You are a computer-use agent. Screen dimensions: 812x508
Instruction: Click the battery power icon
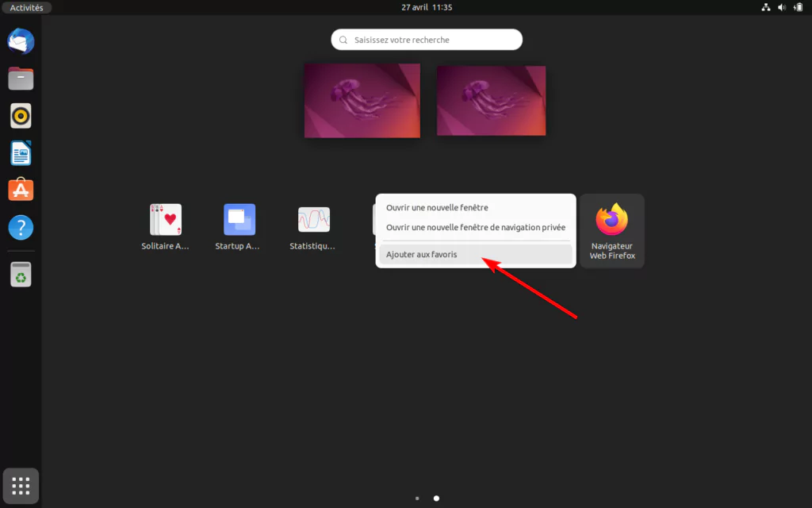[798, 7]
